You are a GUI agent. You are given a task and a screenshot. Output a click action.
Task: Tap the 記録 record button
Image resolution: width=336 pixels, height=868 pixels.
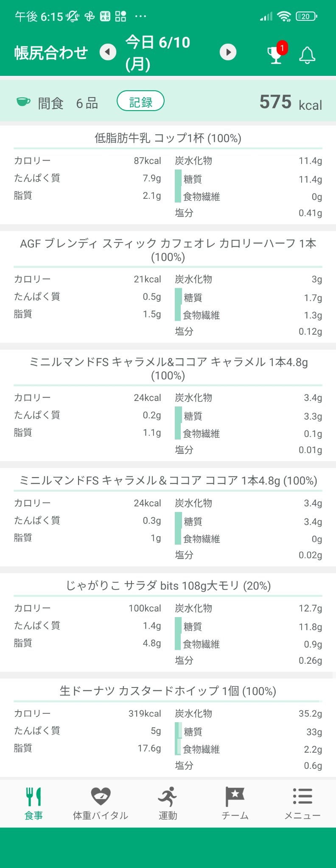click(x=140, y=101)
